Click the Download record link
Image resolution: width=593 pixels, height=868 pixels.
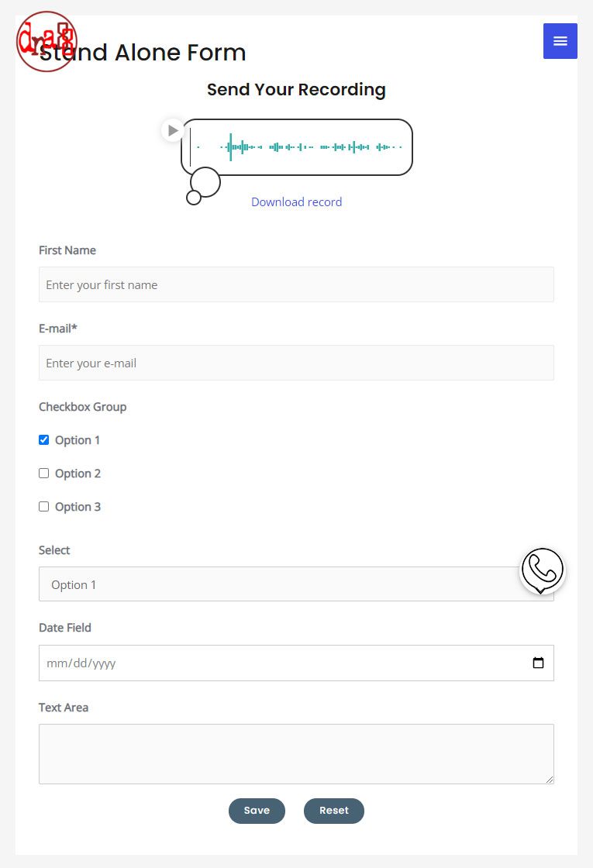coord(296,202)
